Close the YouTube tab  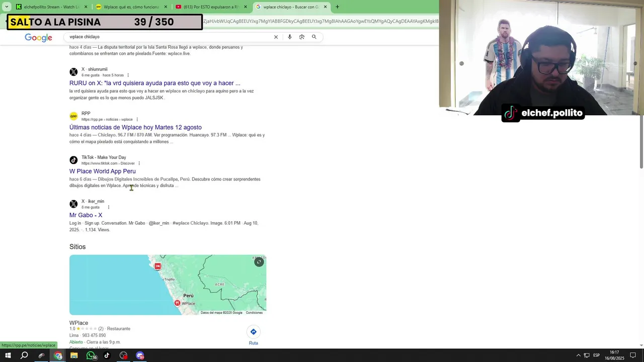pyautogui.click(x=246, y=7)
